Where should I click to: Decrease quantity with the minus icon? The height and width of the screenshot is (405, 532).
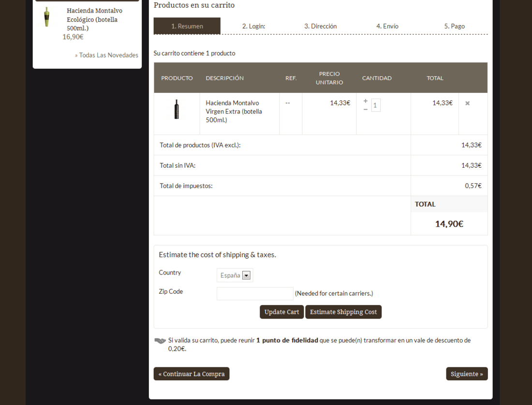366,110
